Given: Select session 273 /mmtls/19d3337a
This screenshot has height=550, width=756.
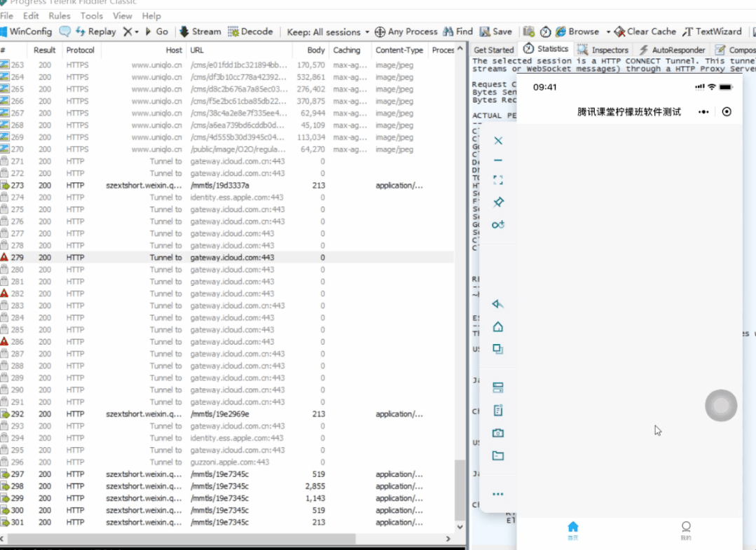Looking at the screenshot, I should [x=226, y=185].
